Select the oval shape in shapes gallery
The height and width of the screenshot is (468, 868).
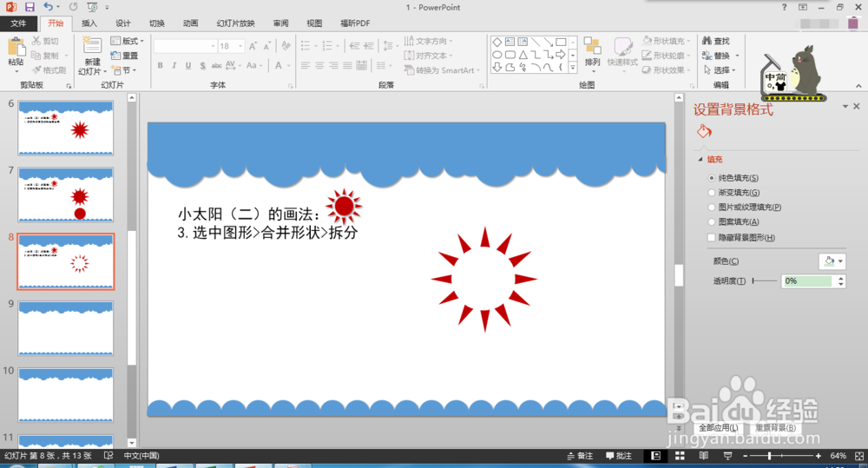tap(497, 55)
